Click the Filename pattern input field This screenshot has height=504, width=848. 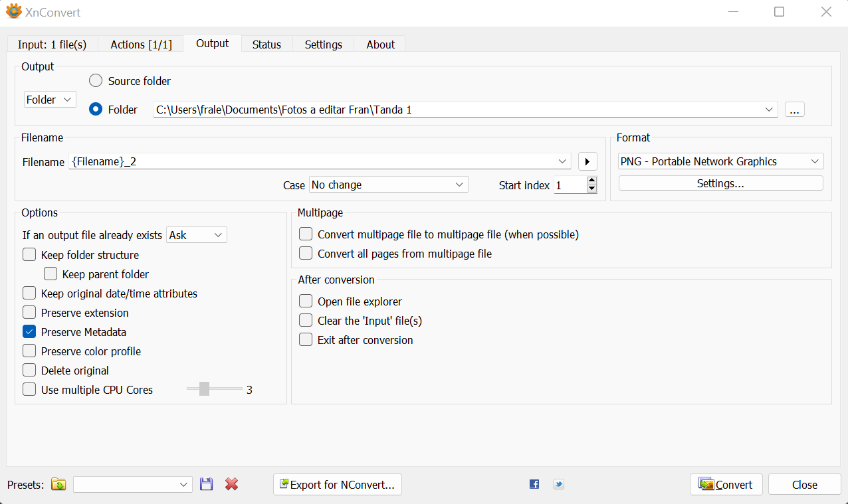312,161
